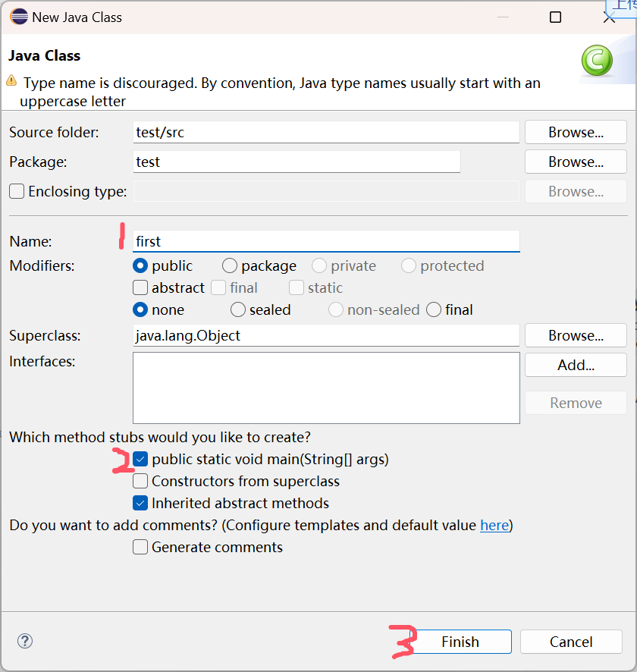Screen dimensions: 637x672
Task: Maximize the New Java Class dialog
Action: (556, 17)
